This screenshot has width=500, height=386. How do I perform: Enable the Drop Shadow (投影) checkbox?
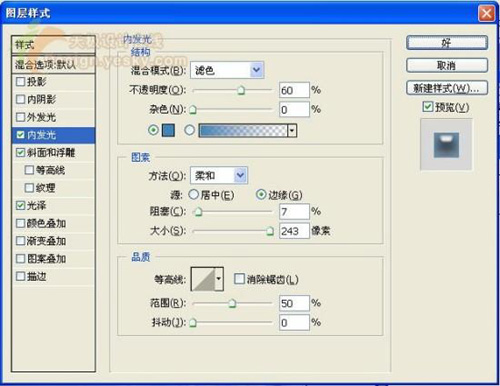20,81
